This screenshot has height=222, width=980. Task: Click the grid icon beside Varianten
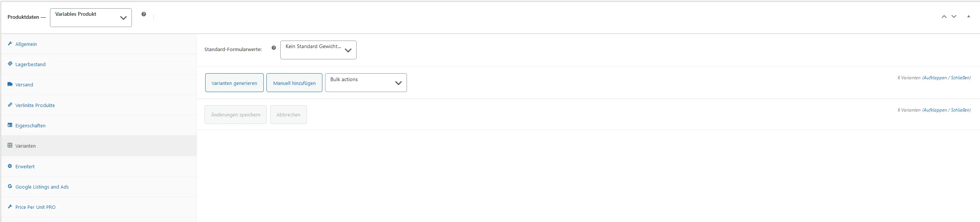click(10, 145)
